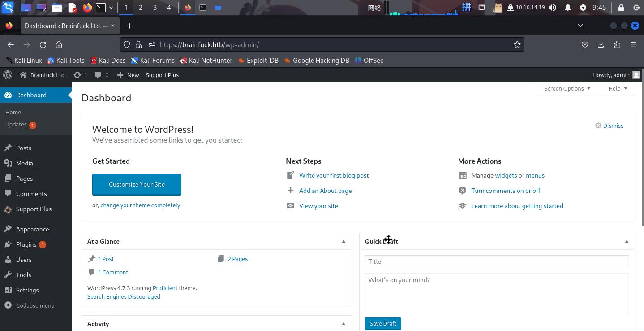Open 'Write your first blog post'
The width and height of the screenshot is (644, 331).
tap(334, 175)
